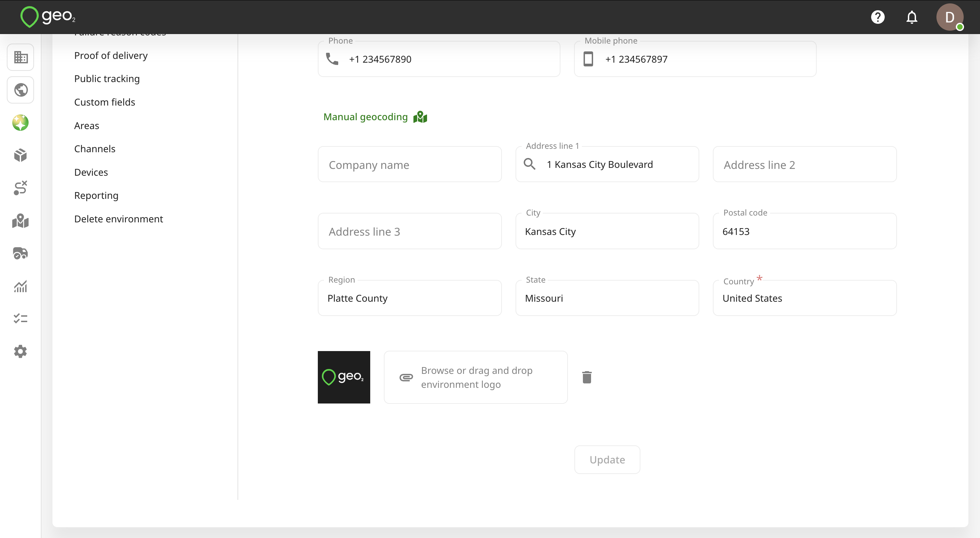
Task: Open the globe sidebar icon
Action: (20, 90)
